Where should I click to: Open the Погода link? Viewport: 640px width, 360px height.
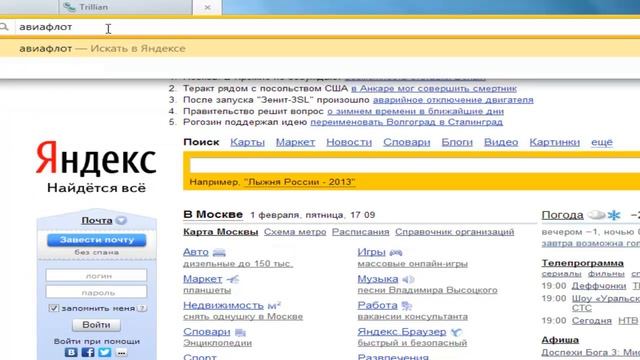(x=562, y=215)
